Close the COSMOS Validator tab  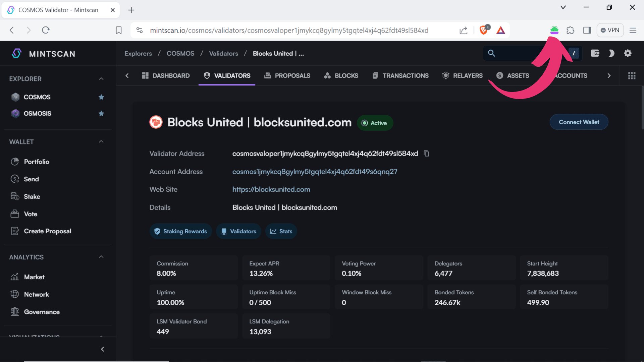[113, 10]
